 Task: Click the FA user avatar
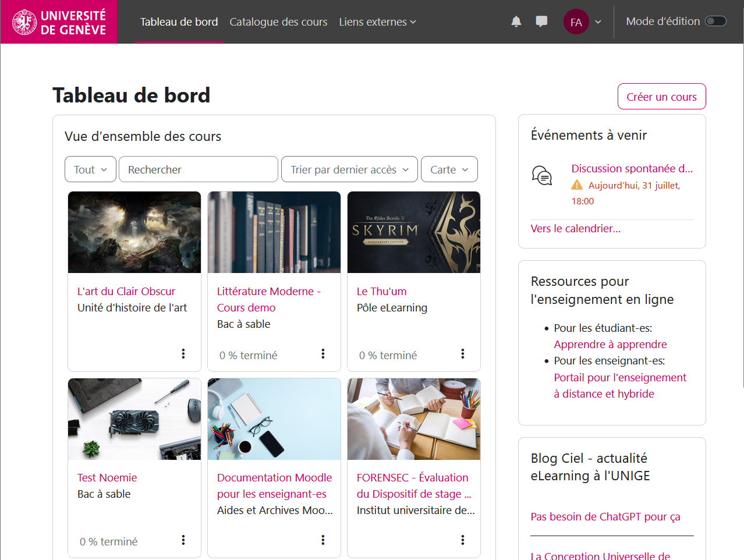click(576, 22)
